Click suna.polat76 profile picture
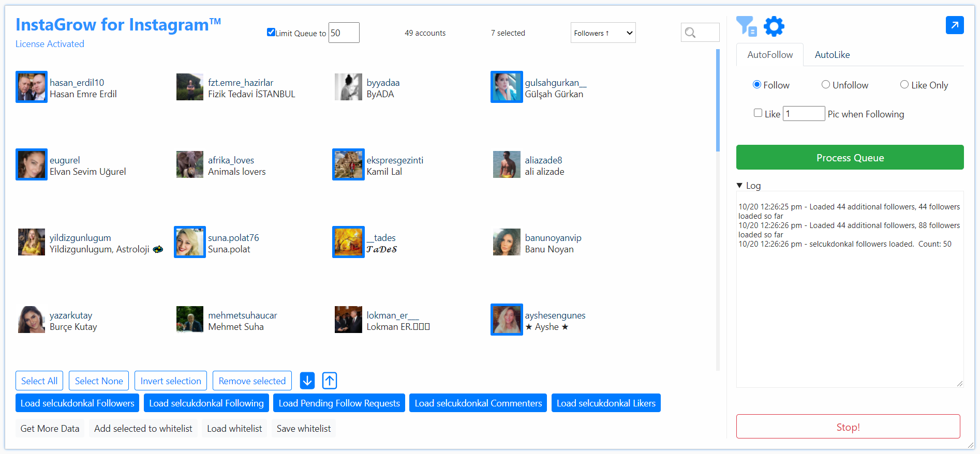 190,242
